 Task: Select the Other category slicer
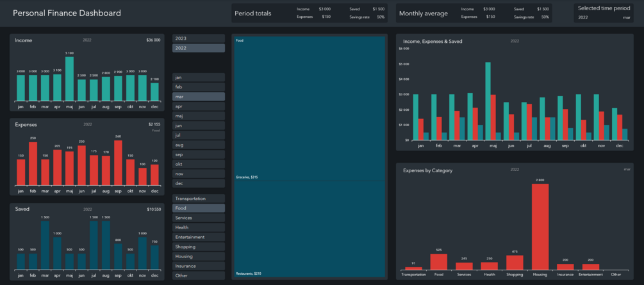point(199,275)
